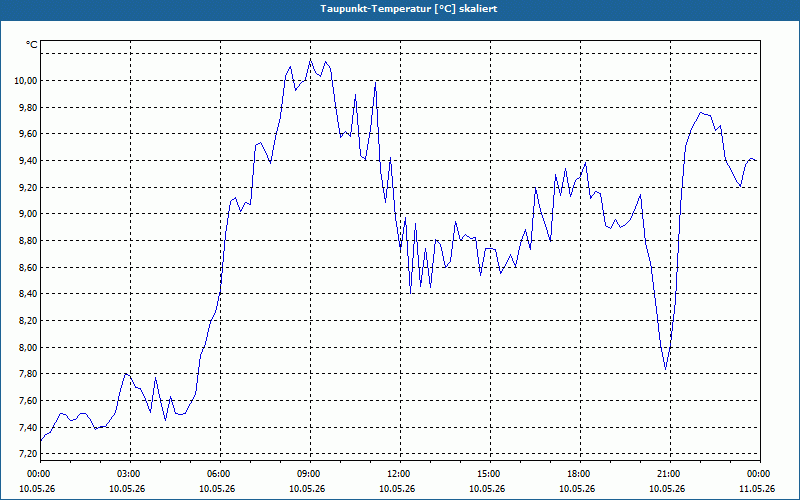
Task: Pick the '15:00' time label
Action: [488, 474]
